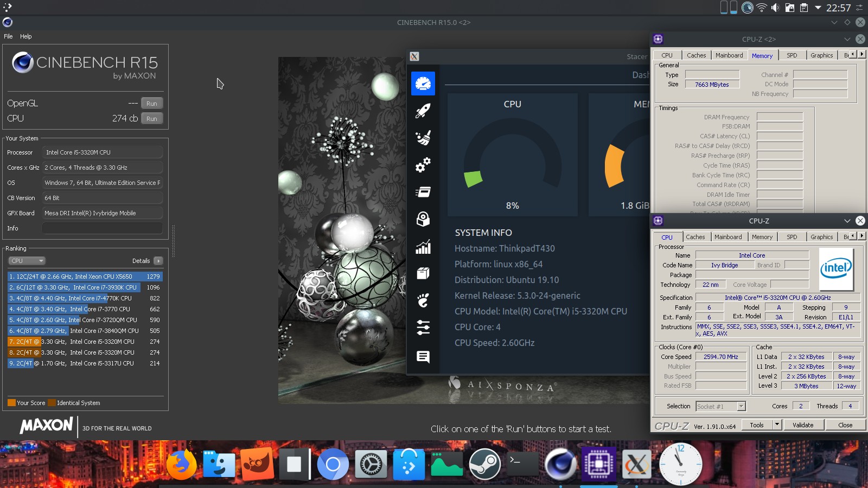The image size is (868, 488).
Task: Click the Cinebench render preview image
Action: point(342,230)
